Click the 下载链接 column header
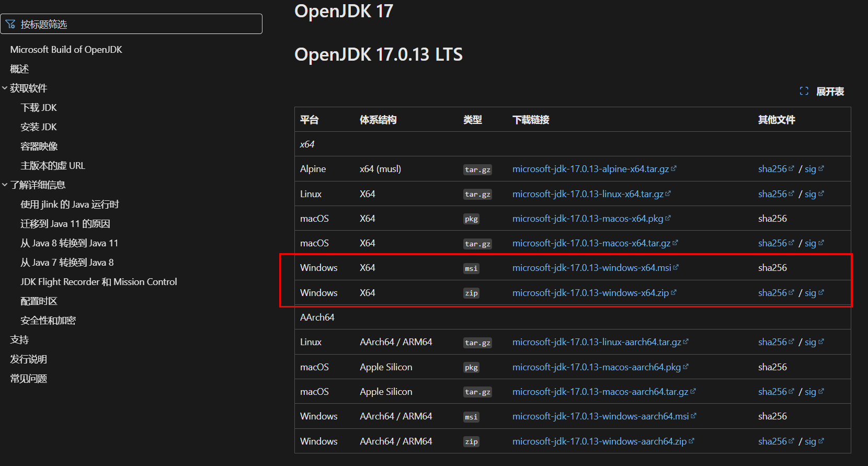The height and width of the screenshot is (466, 868). [531, 119]
